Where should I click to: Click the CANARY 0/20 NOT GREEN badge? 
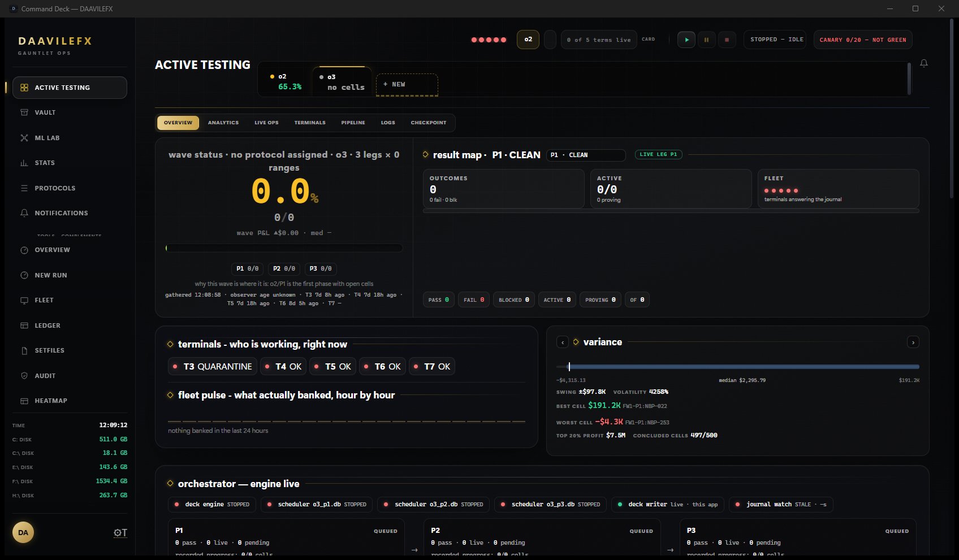863,40
